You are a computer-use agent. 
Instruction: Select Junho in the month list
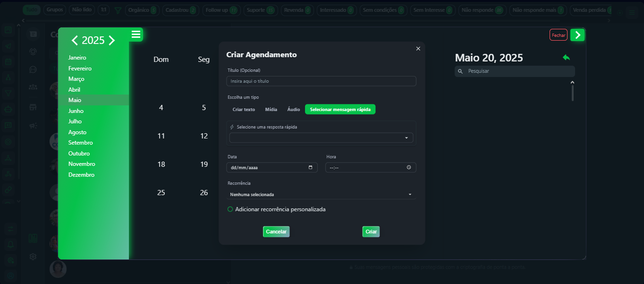click(76, 111)
